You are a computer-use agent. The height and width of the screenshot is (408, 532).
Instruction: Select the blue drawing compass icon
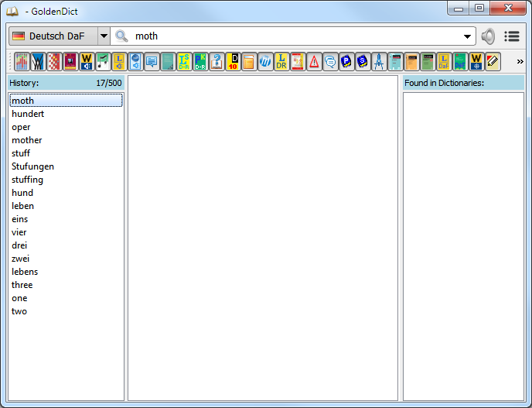(x=379, y=61)
